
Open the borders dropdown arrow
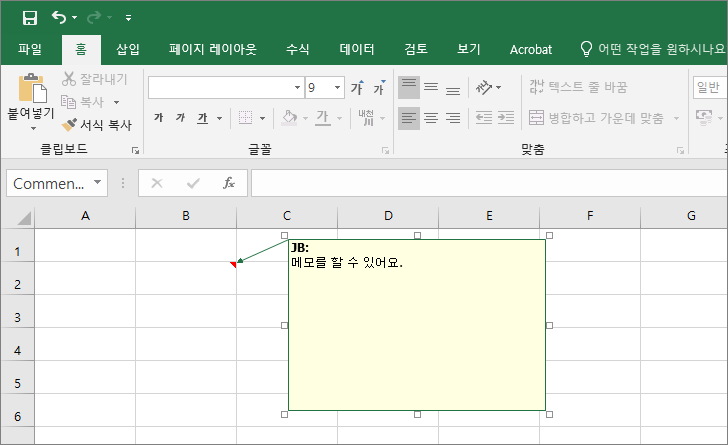pos(262,118)
